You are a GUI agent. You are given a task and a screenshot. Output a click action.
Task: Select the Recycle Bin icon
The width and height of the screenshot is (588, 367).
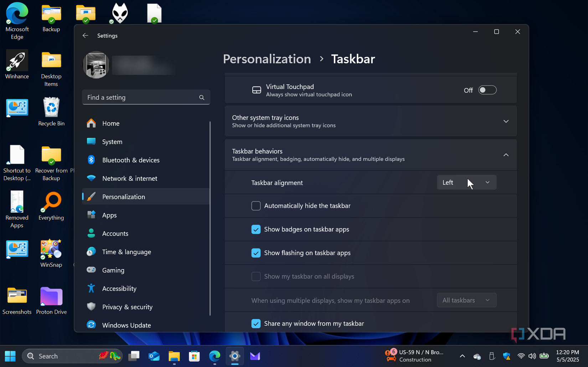(51, 112)
